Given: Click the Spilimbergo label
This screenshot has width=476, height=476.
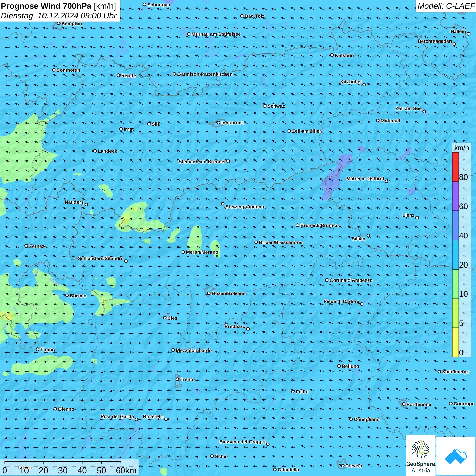Looking at the screenshot, I should click(456, 372).
